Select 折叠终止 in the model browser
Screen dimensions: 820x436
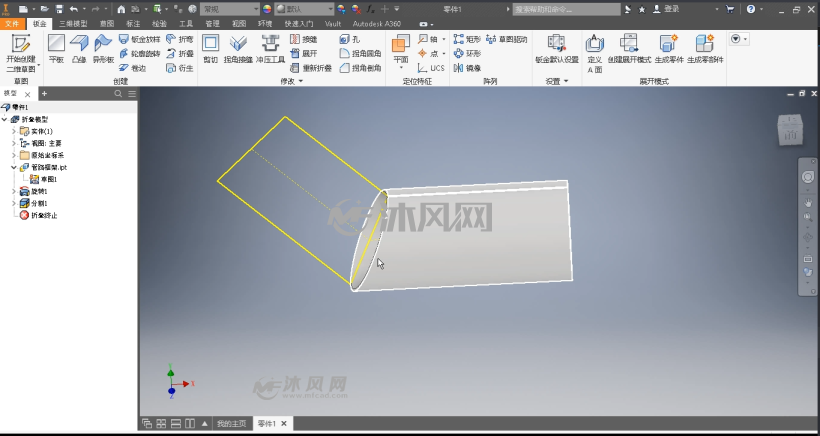point(39,215)
